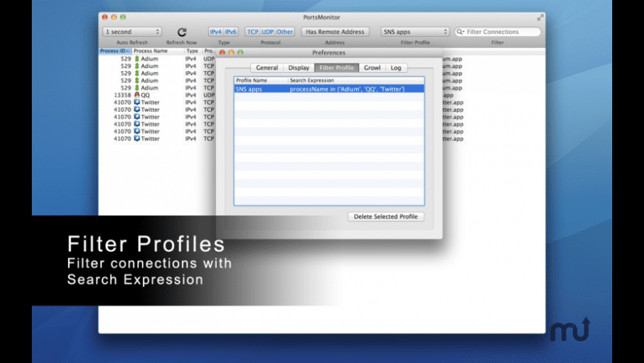Switch to the Growl preferences tab
This screenshot has width=644, height=363.
click(x=372, y=67)
